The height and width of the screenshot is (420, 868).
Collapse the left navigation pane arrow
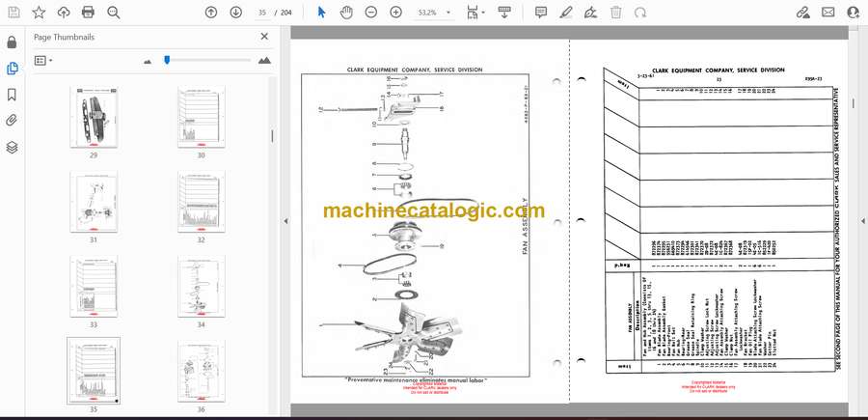285,221
